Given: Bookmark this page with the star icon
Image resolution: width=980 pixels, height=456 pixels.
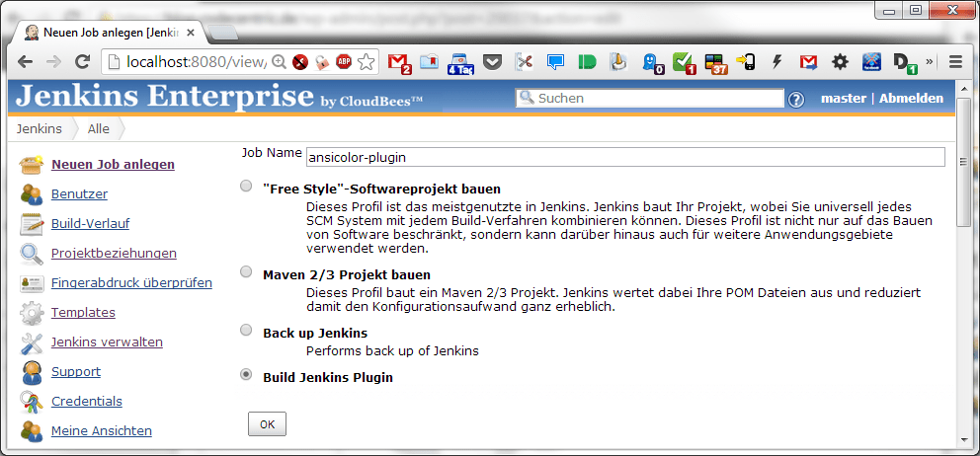Looking at the screenshot, I should [367, 62].
